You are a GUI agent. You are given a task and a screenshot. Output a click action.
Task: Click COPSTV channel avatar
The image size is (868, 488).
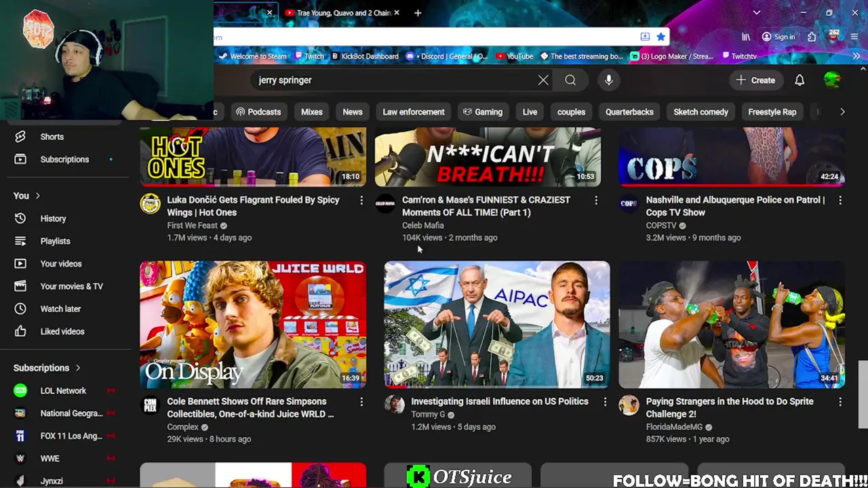[629, 203]
